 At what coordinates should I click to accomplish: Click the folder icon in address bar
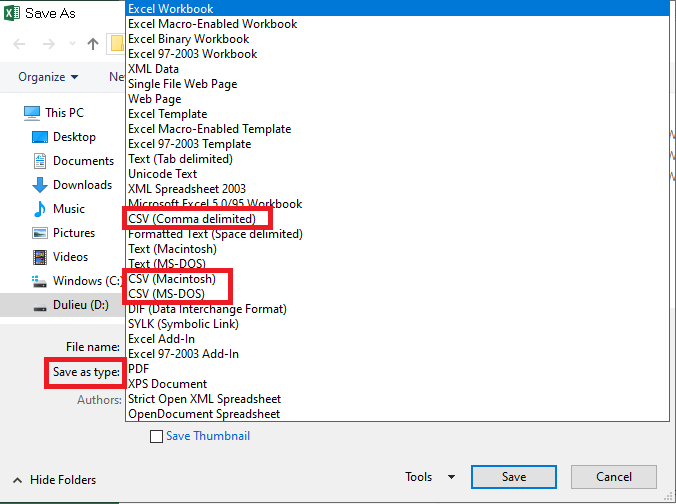(x=117, y=44)
